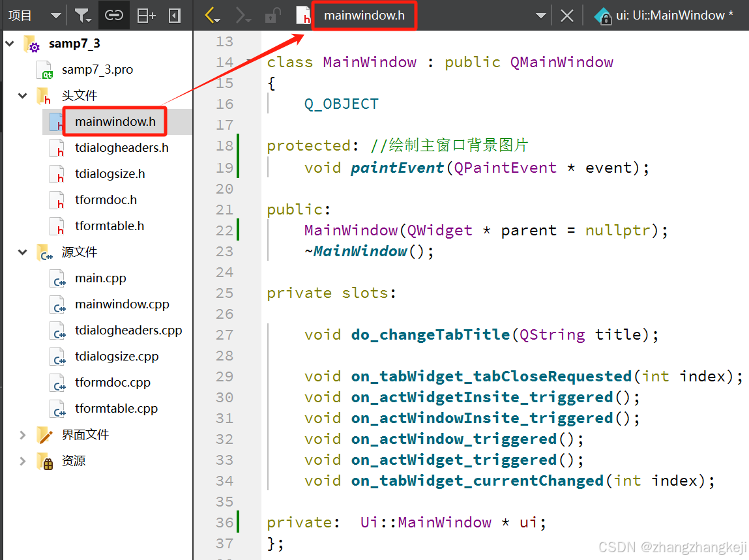
Task: Click the tdialogsize.h file icon
Action: 57,175
